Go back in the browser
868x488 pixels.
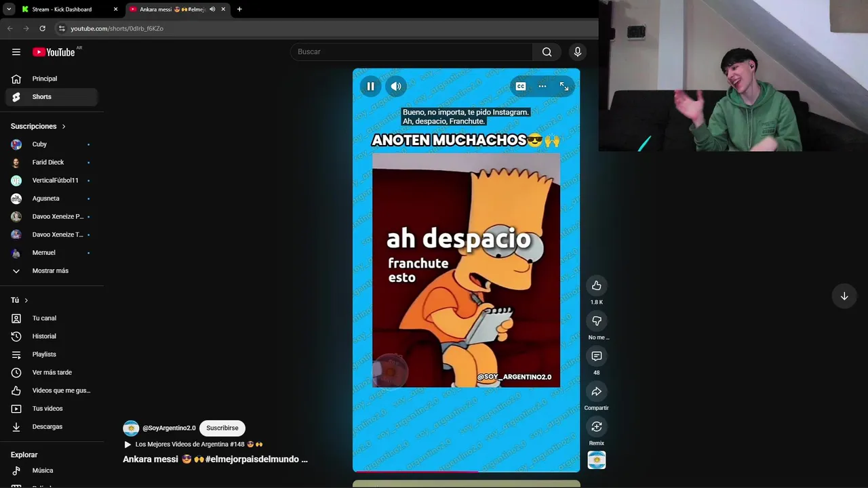[9, 28]
